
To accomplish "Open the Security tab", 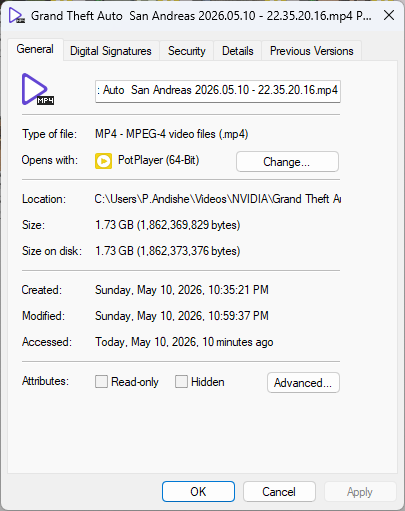I will point(186,51).
